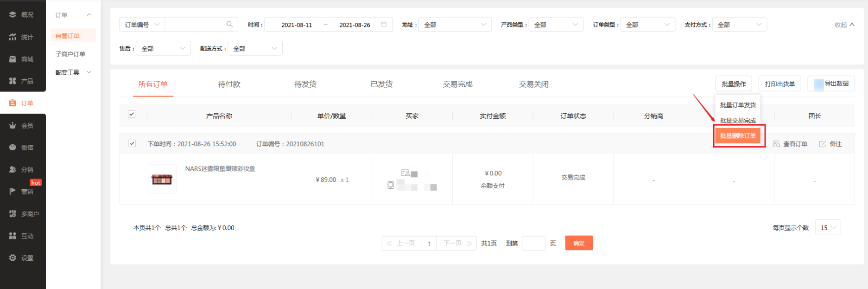Select 批量删除订单 menu option
The width and height of the screenshot is (868, 289).
coord(738,136)
